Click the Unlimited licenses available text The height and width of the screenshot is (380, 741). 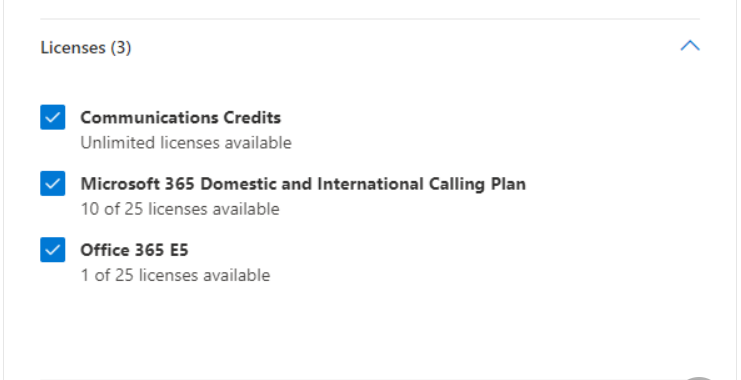pos(186,143)
